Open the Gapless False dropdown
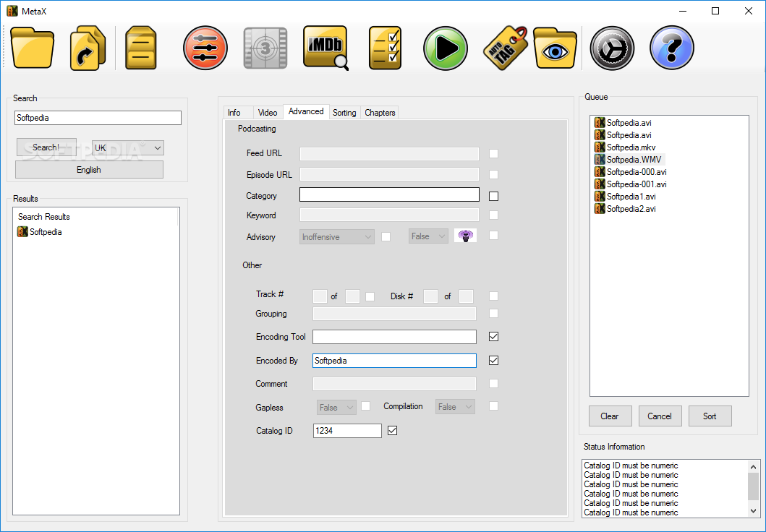766x532 pixels. coord(336,407)
